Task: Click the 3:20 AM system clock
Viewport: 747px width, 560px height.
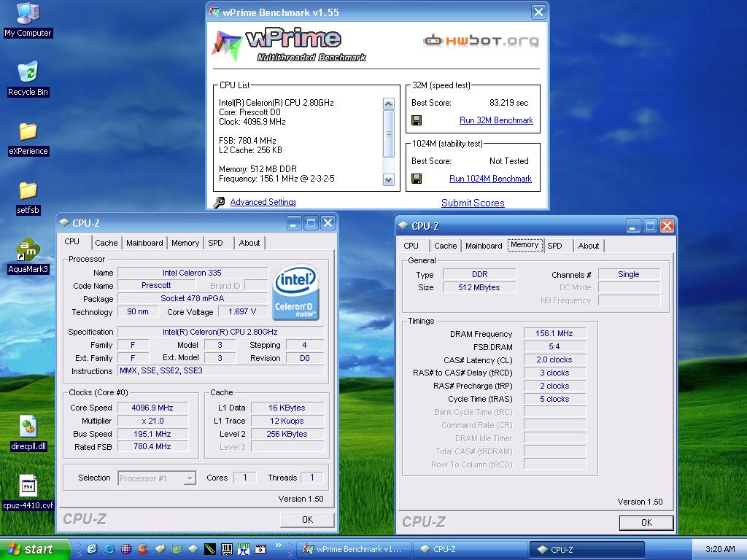Action: click(x=720, y=549)
